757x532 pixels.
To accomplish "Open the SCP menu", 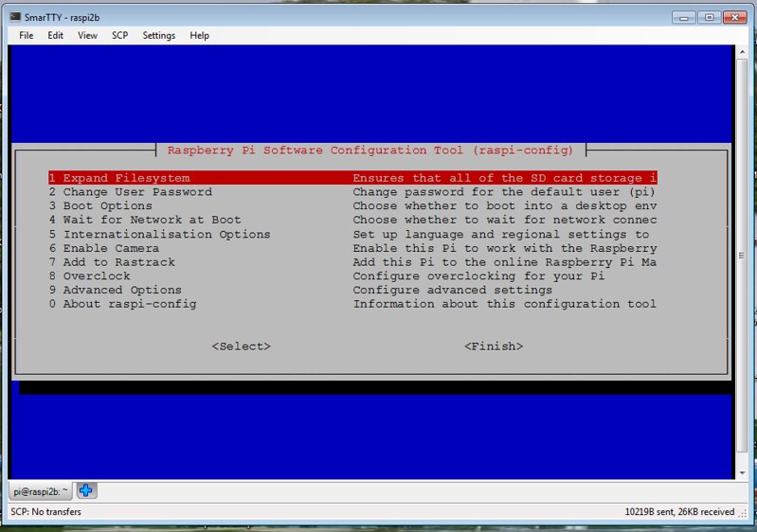I will pos(119,35).
